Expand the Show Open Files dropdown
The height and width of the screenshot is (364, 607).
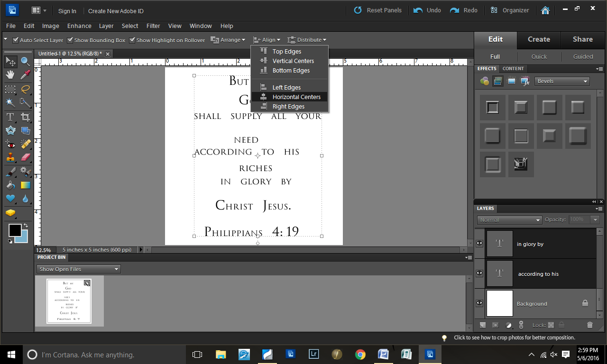coord(79,269)
